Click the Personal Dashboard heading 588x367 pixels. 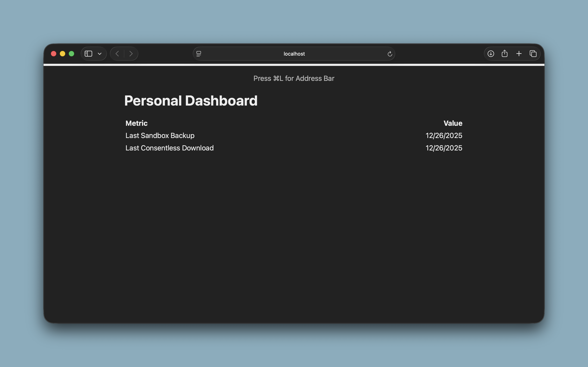pos(191,100)
